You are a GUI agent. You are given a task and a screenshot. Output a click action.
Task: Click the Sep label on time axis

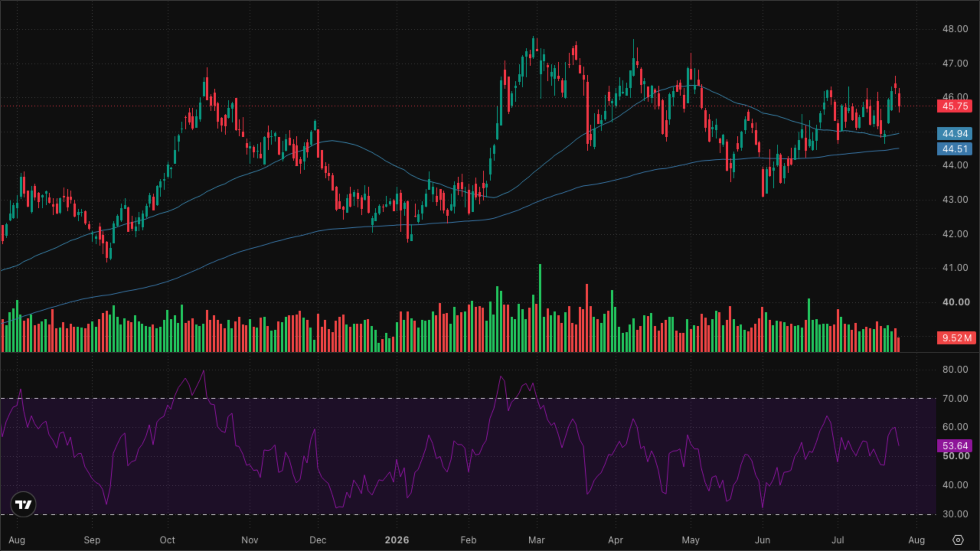click(x=92, y=540)
